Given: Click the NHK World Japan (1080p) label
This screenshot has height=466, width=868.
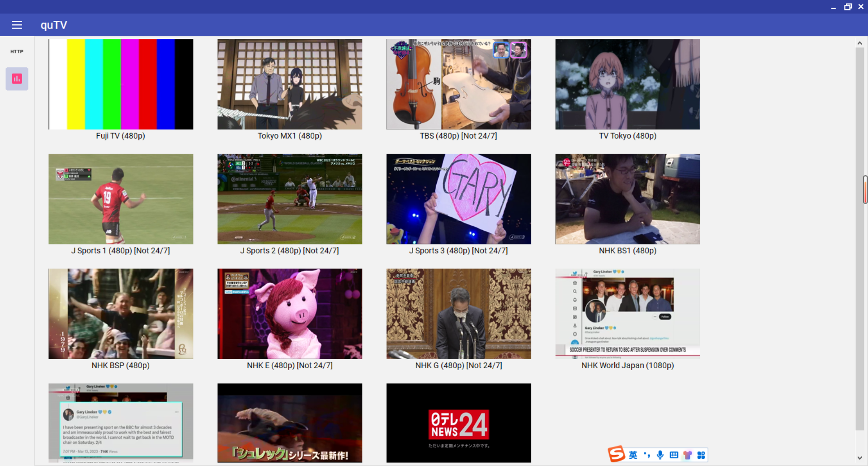Looking at the screenshot, I should pos(627,366).
